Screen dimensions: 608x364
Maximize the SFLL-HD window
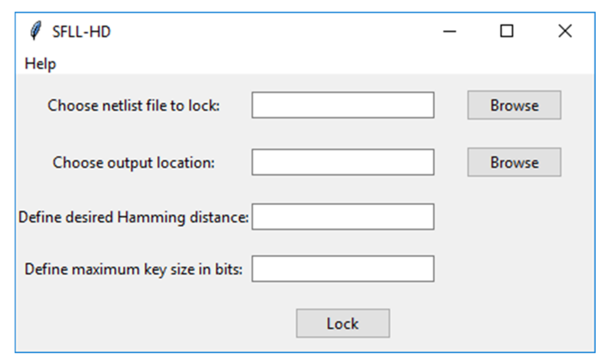coord(507,31)
